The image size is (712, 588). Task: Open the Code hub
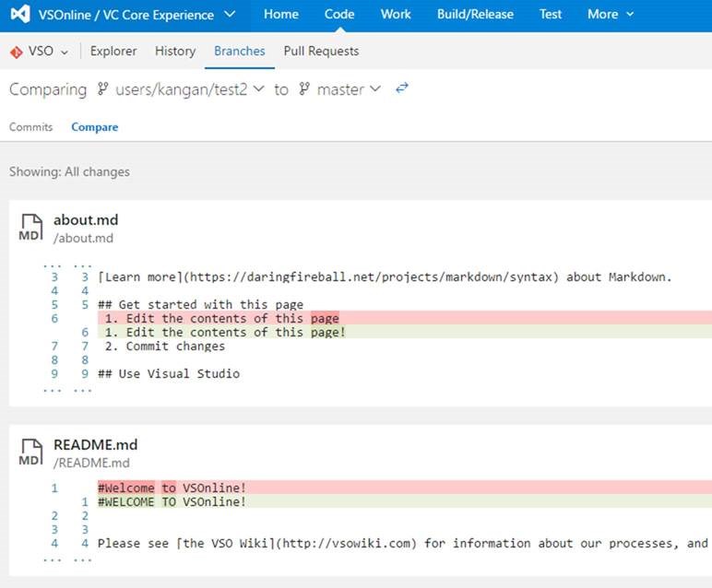339,14
